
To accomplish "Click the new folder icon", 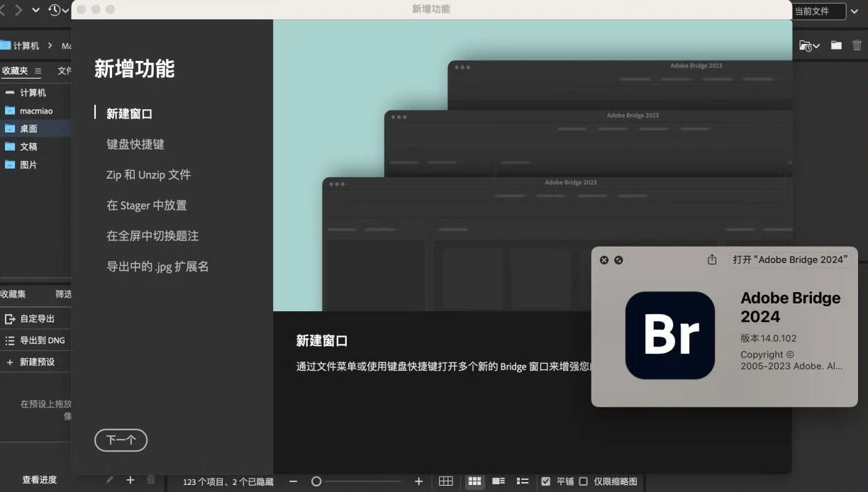I will pos(836,45).
